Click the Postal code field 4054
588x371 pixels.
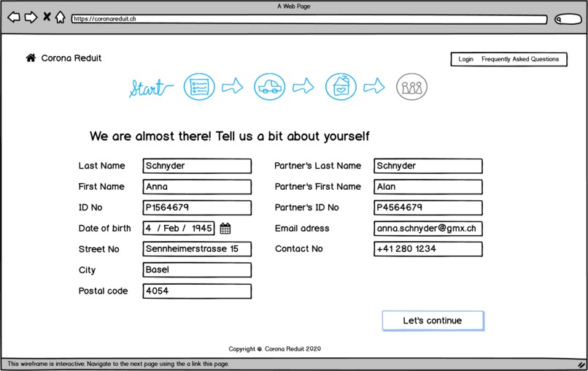[x=197, y=291]
